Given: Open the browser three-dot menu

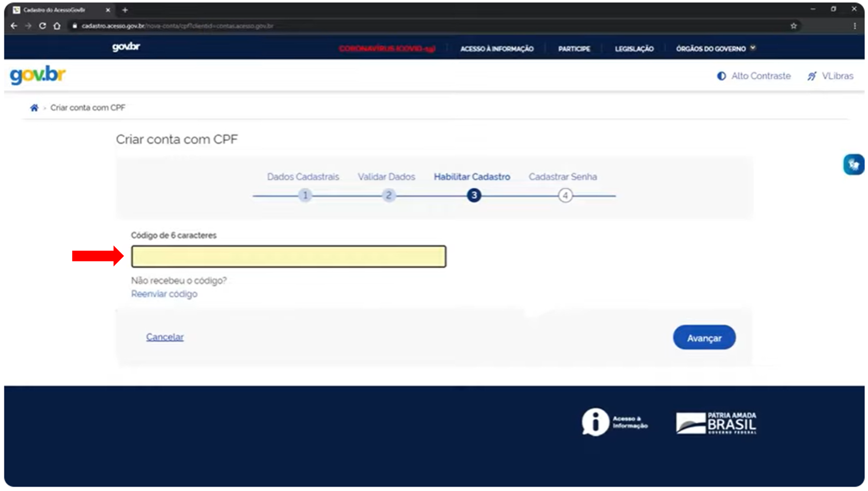Looking at the screenshot, I should tap(855, 26).
